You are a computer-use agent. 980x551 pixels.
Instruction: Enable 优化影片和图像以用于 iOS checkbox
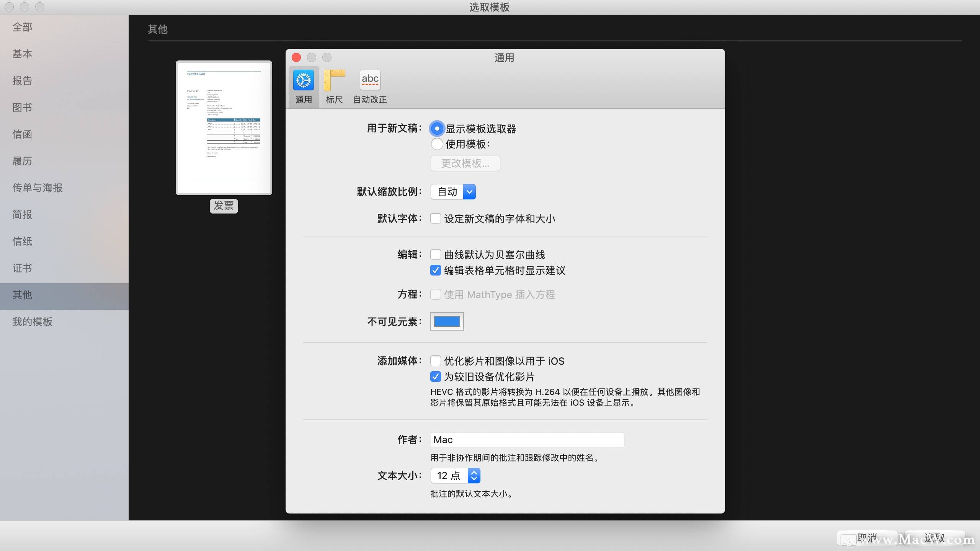435,361
